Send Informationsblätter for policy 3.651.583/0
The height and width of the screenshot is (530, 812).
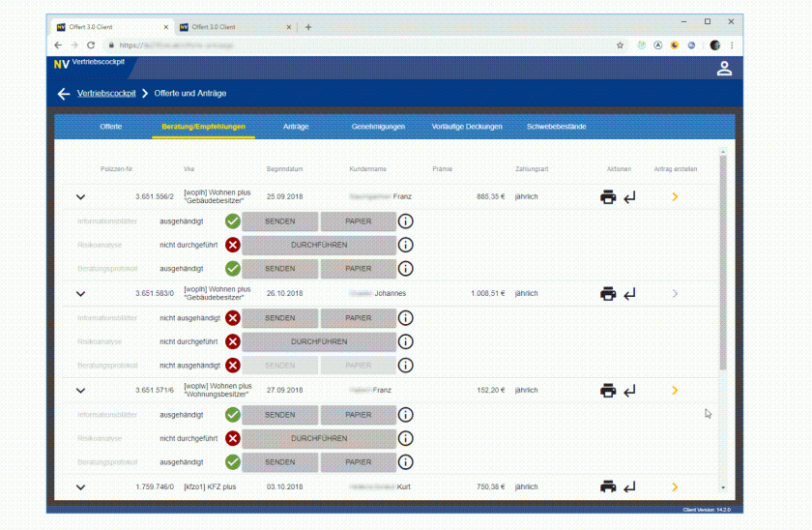(x=280, y=318)
